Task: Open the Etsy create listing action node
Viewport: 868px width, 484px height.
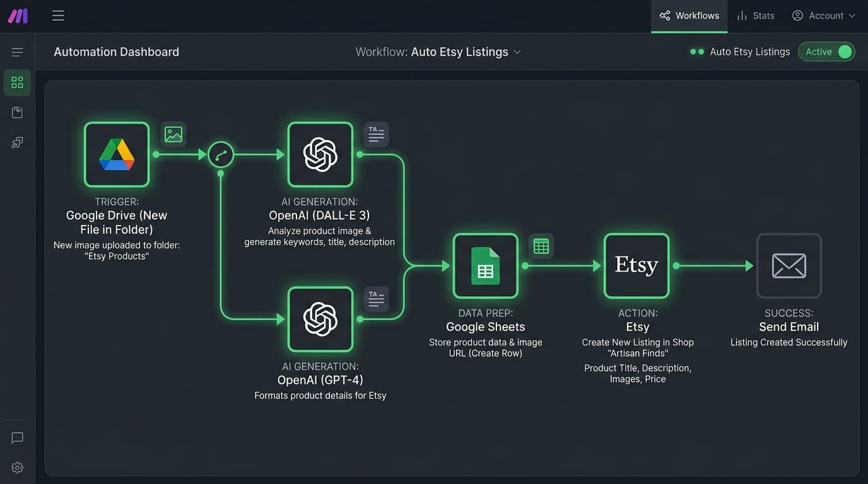Action: pos(636,265)
